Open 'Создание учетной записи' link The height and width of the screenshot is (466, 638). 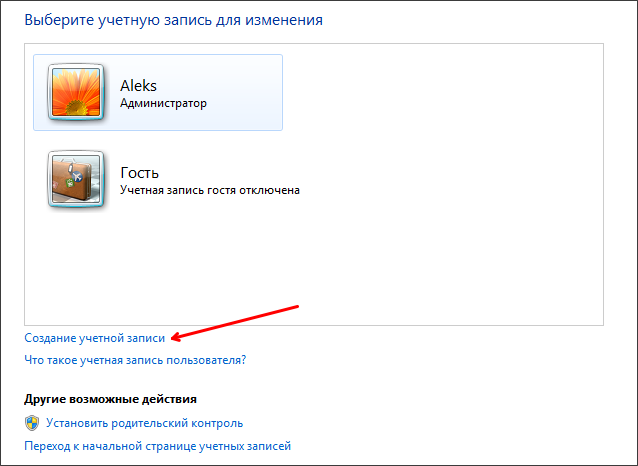coord(94,338)
